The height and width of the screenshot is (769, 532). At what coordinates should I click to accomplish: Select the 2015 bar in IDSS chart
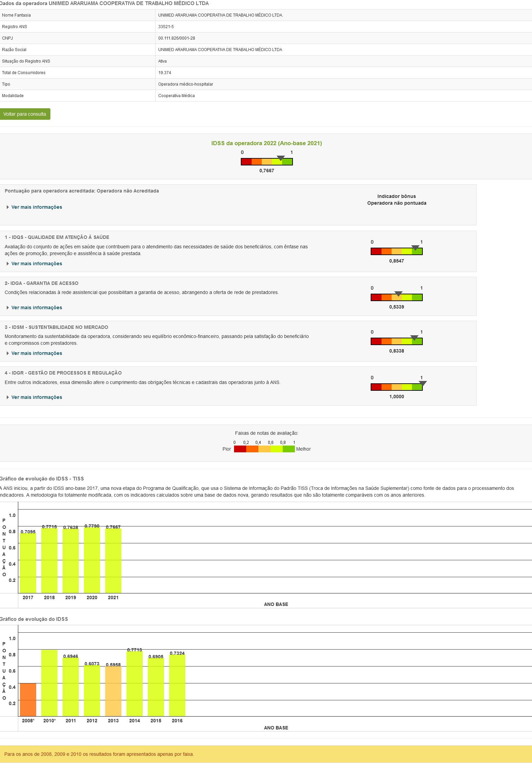(x=156, y=687)
